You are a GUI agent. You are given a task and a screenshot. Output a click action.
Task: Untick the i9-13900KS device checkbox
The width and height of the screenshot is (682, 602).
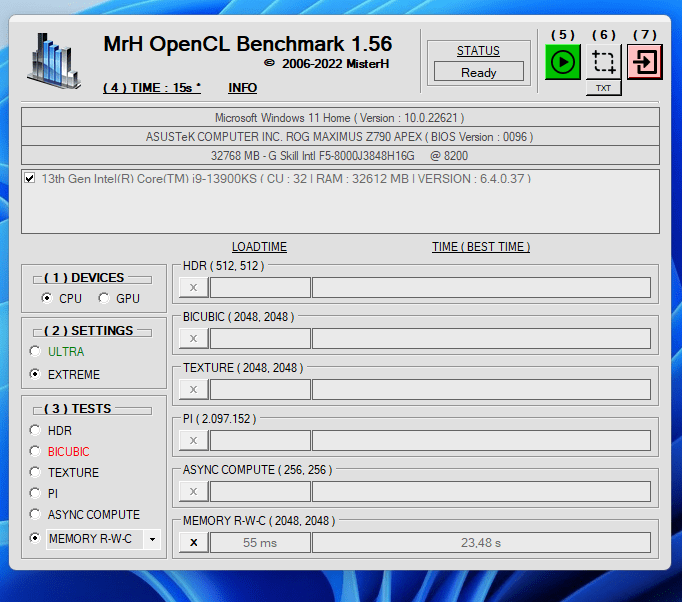pyautogui.click(x=30, y=178)
